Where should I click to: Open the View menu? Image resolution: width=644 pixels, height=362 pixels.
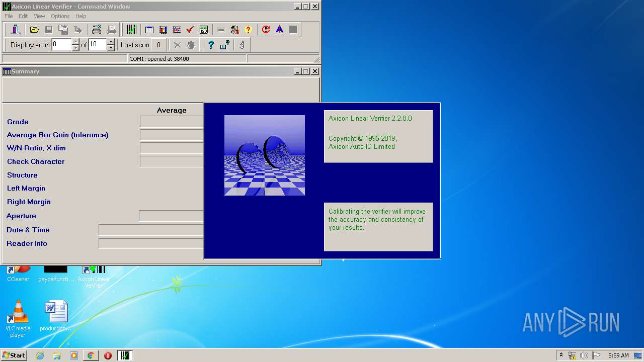coord(39,16)
